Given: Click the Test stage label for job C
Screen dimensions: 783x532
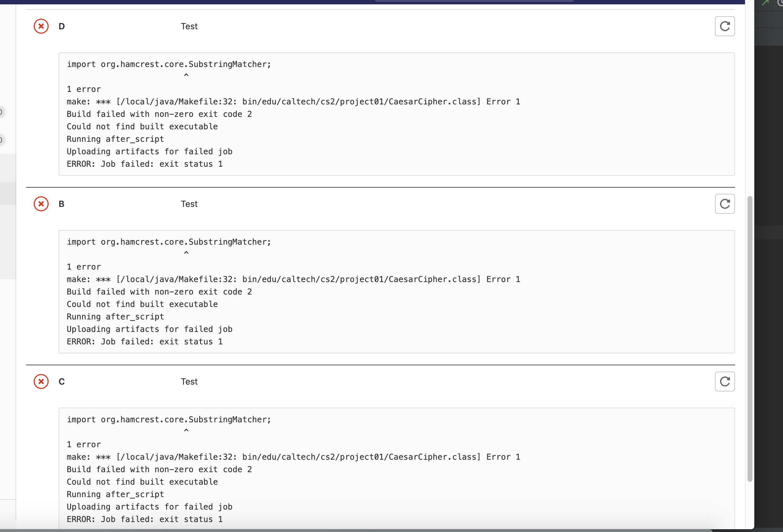Looking at the screenshot, I should click(x=189, y=381).
